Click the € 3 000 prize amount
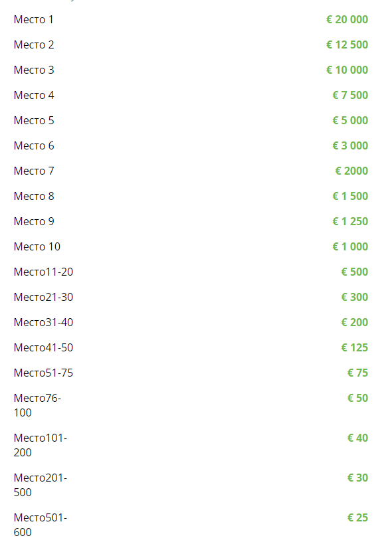The image size is (392, 546). [350, 145]
